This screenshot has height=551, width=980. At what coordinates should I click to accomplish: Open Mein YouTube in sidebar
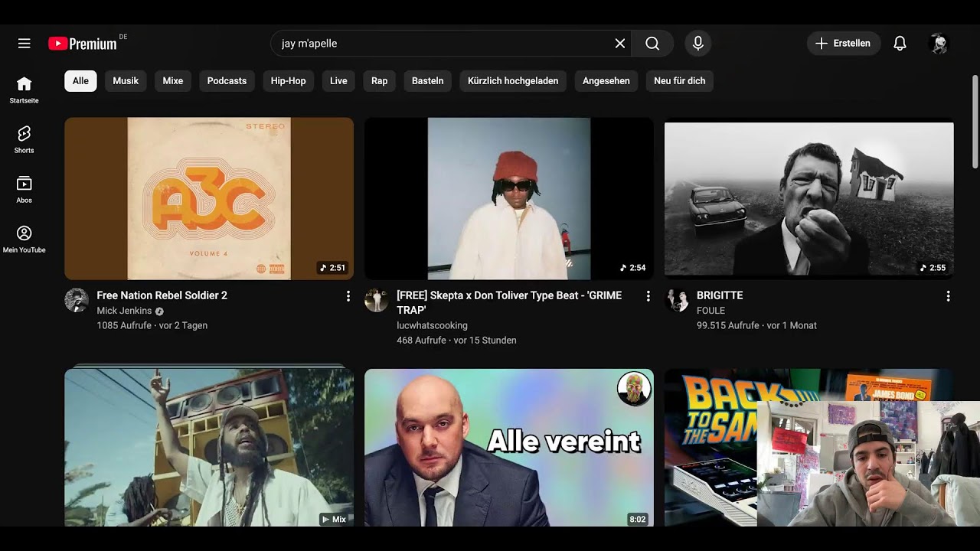24,239
